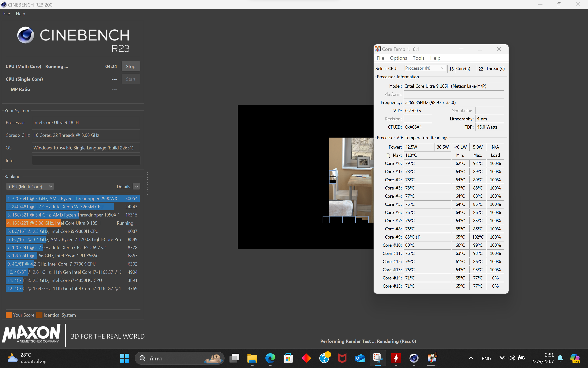Click the Cores x GHz field
The image size is (588, 368).
86,135
